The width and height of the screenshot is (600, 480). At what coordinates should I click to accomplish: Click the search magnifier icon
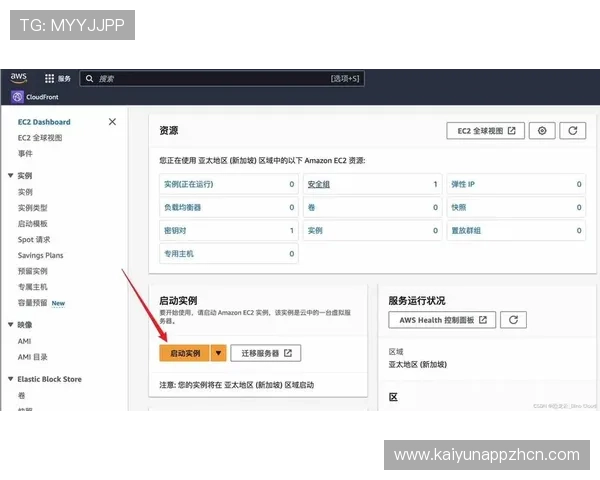(x=90, y=78)
